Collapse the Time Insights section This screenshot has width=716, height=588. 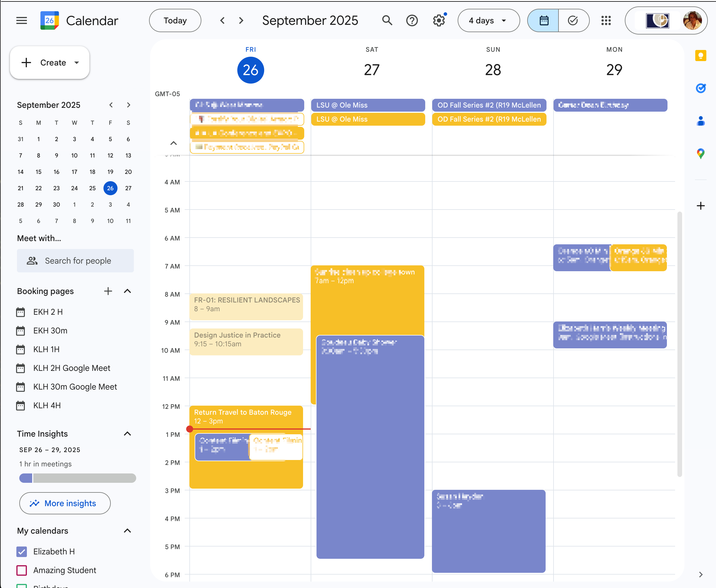click(x=127, y=434)
